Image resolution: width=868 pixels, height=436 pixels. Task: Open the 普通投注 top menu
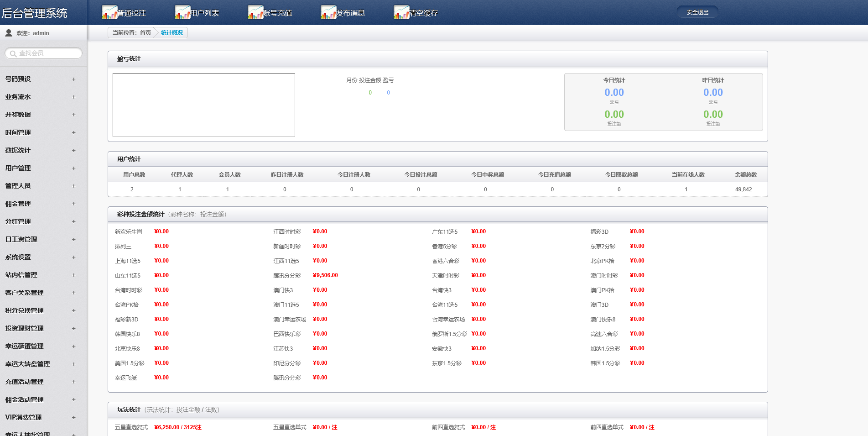point(131,13)
